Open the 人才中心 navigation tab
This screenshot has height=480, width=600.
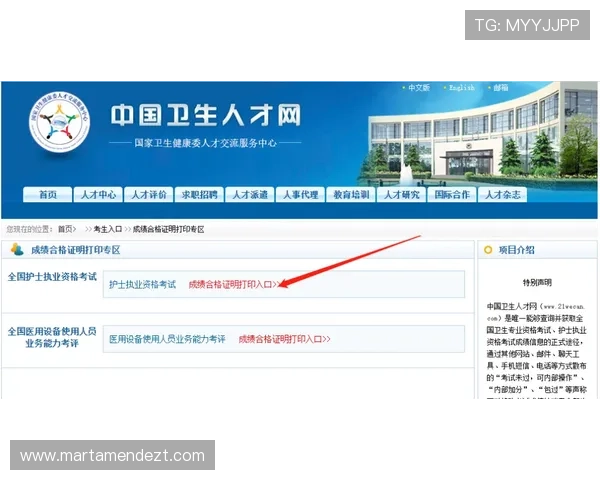[x=98, y=195]
